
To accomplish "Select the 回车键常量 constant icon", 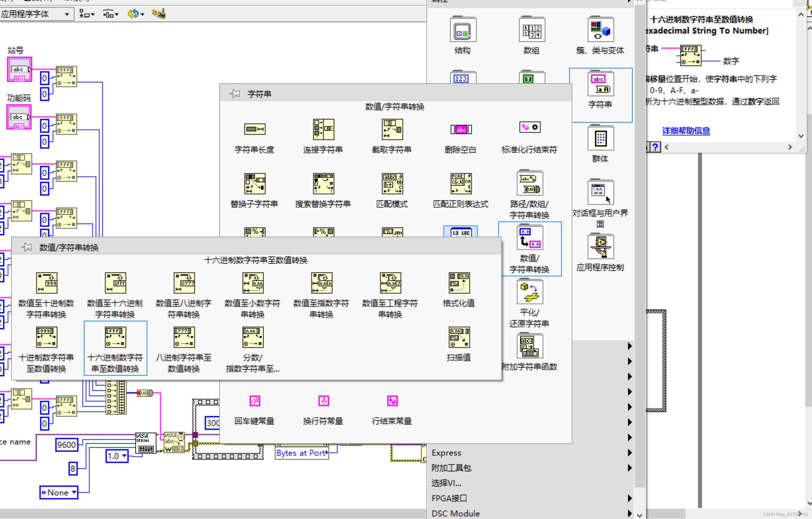I will [255, 401].
